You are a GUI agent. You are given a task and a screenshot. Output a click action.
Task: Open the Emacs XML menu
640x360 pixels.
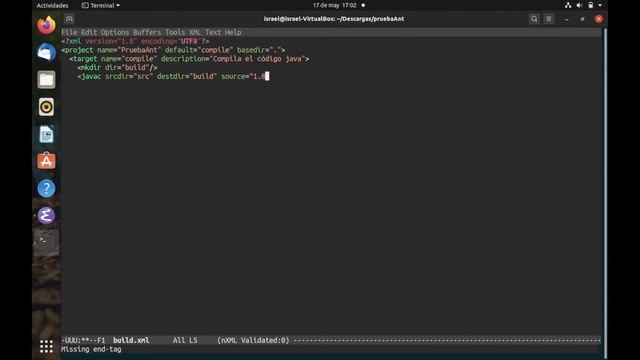(195, 32)
